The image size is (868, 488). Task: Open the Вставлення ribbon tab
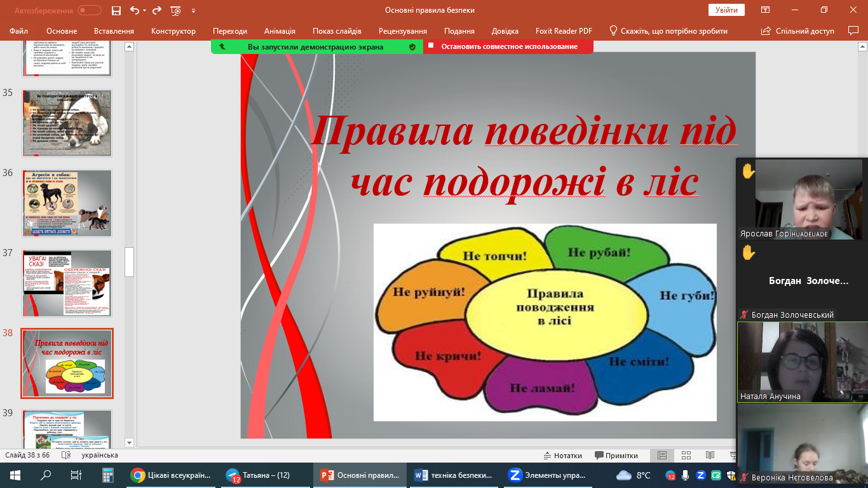click(x=114, y=30)
